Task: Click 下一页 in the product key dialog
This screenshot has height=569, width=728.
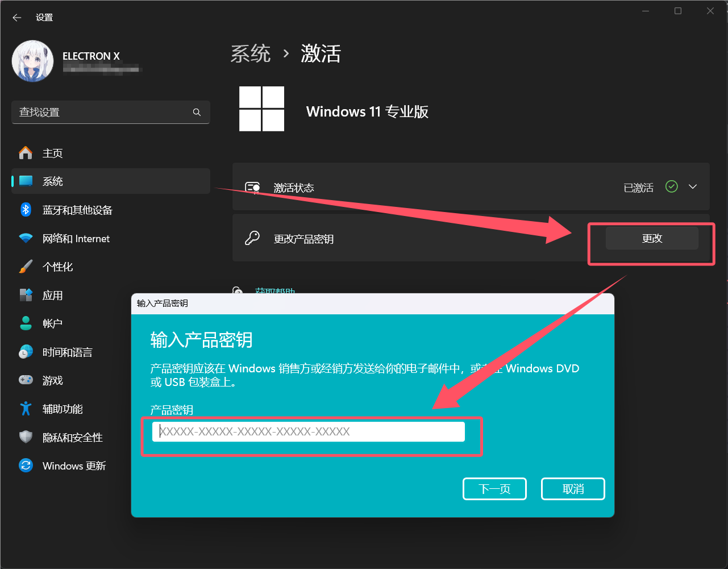Action: [494, 489]
